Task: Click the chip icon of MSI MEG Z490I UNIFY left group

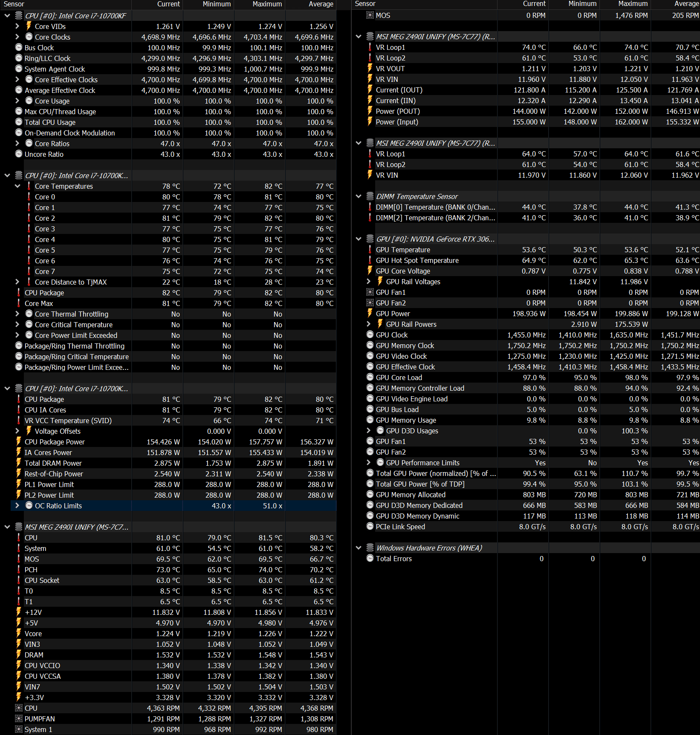Action: (x=19, y=527)
